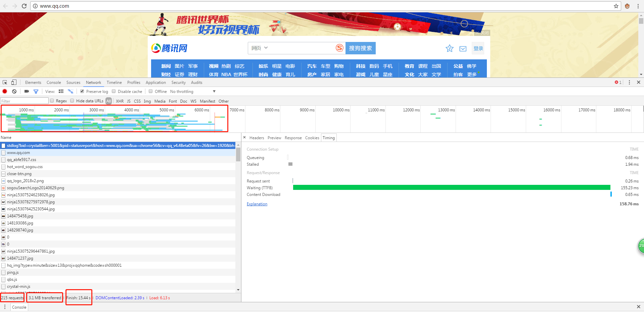Filter requests by Img type
The height and width of the screenshot is (313, 644).
(147, 101)
